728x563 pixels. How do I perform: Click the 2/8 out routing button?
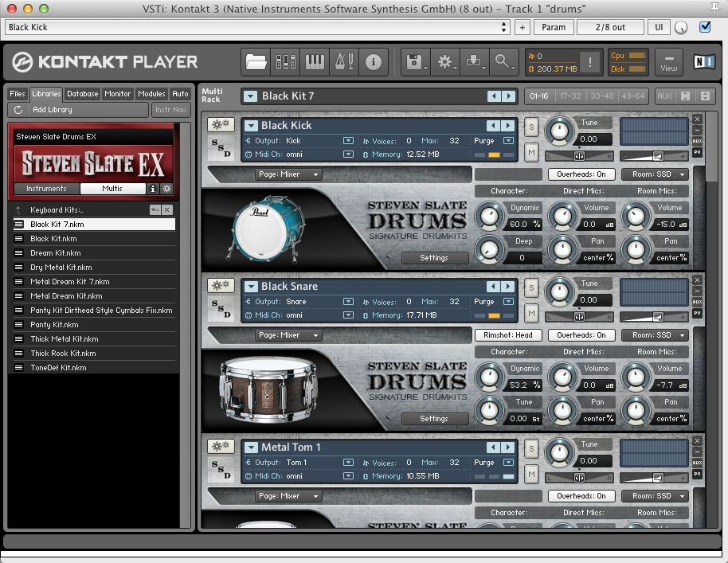[610, 27]
